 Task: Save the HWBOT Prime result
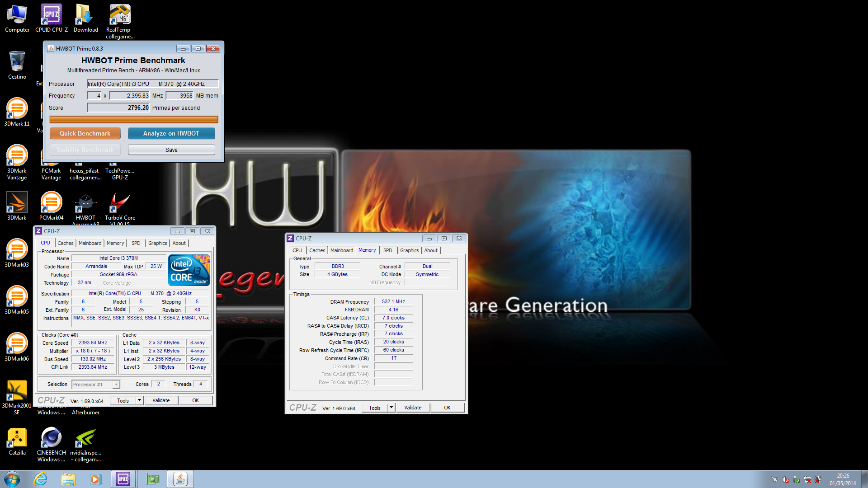(x=171, y=150)
